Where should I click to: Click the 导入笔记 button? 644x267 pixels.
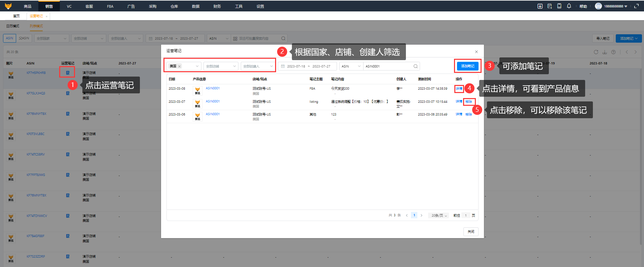click(x=603, y=38)
